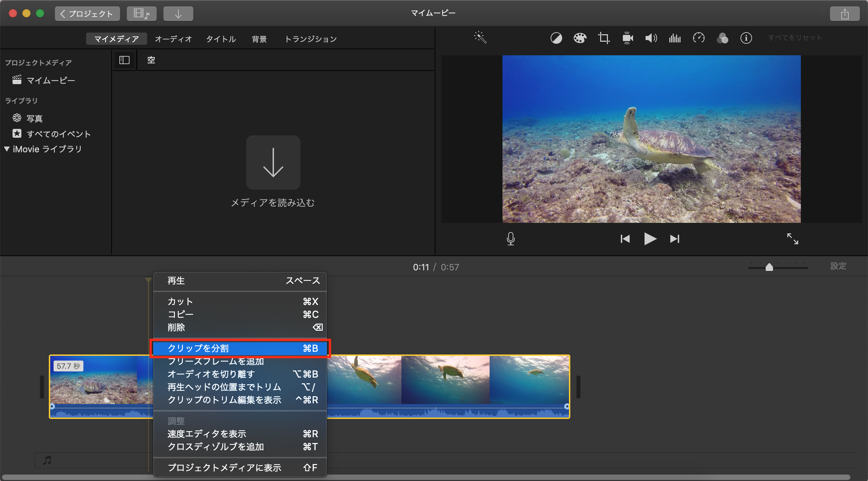
Task: Switch to トランジション tab
Action: 311,39
